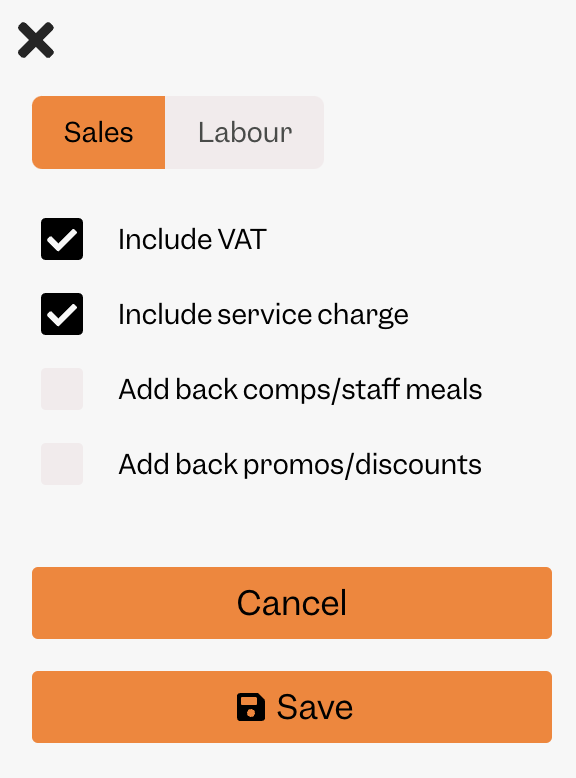
Task: Save the sales settings
Action: (292, 707)
